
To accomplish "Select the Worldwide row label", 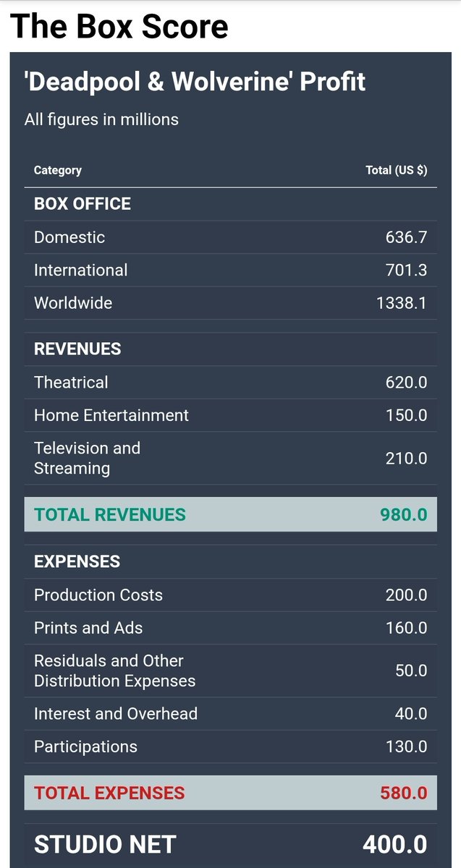I will (73, 303).
